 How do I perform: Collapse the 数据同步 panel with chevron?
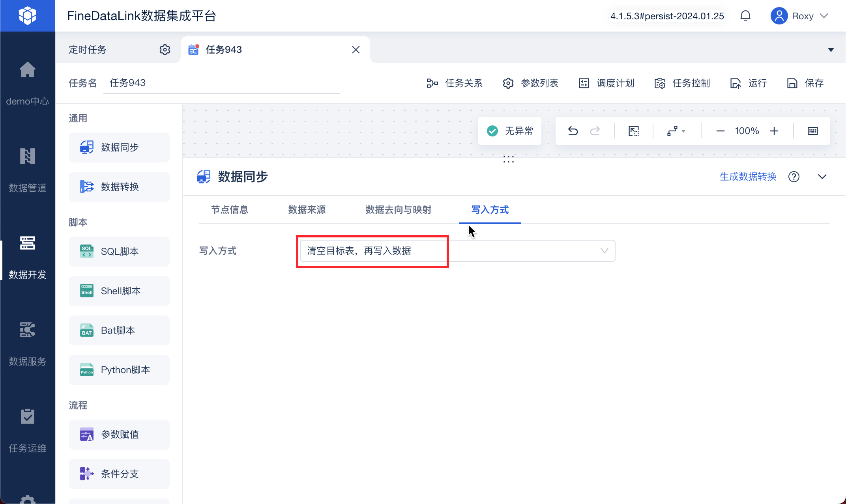[822, 177]
